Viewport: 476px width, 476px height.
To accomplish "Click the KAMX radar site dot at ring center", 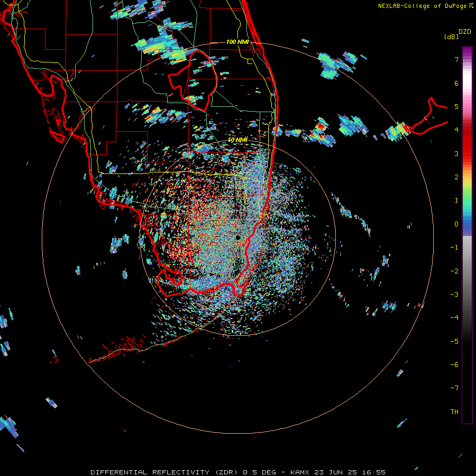I will tap(237, 237).
